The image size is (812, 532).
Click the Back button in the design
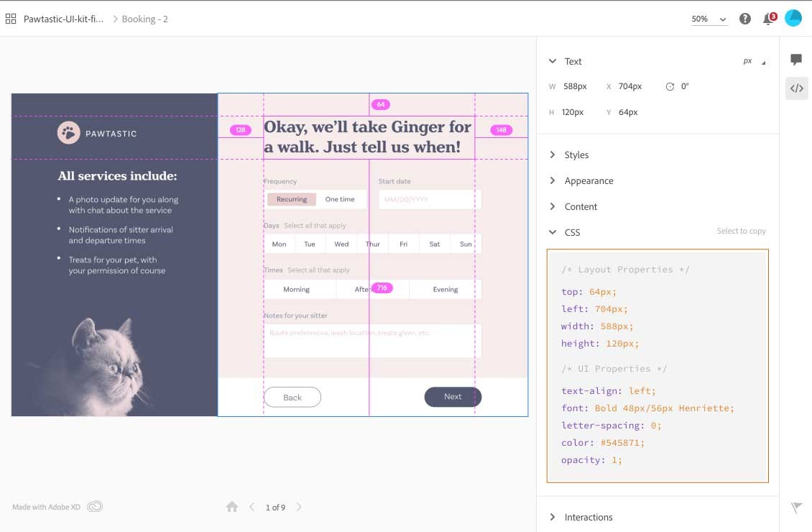[292, 396]
